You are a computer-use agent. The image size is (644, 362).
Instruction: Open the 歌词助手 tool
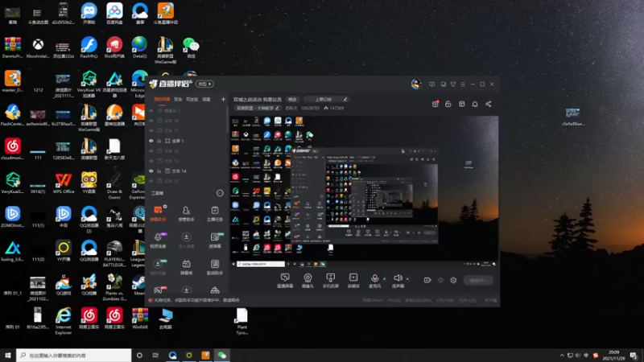click(x=214, y=266)
